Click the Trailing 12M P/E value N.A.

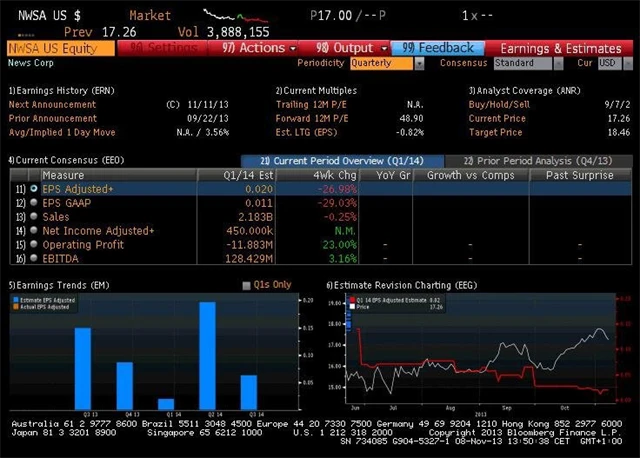click(x=415, y=104)
